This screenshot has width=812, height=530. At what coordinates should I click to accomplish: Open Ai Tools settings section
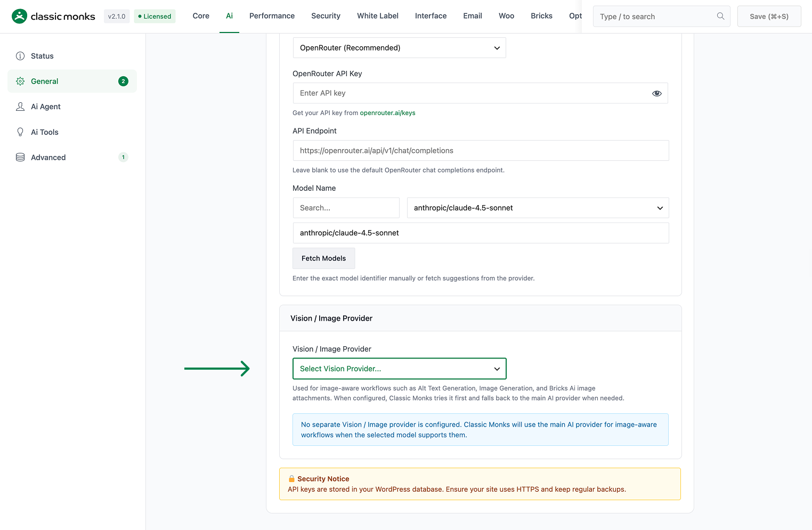[72, 132]
